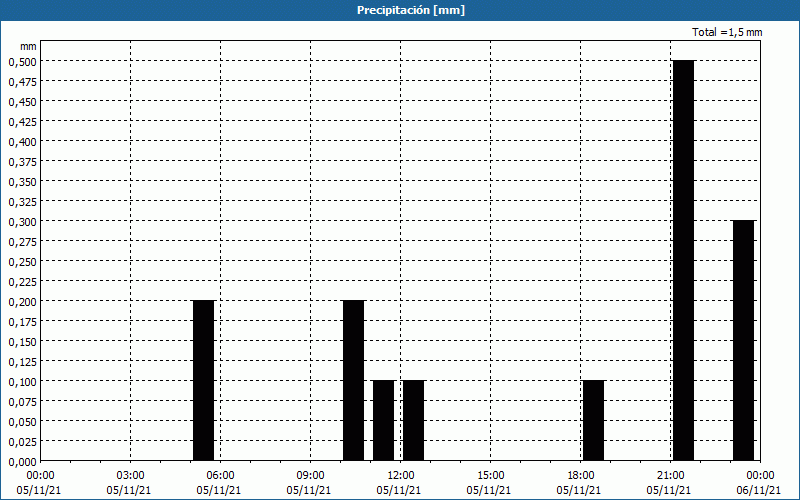
Task: Select the tallest 0,500 mm bar after 21:00
Action: (683, 260)
